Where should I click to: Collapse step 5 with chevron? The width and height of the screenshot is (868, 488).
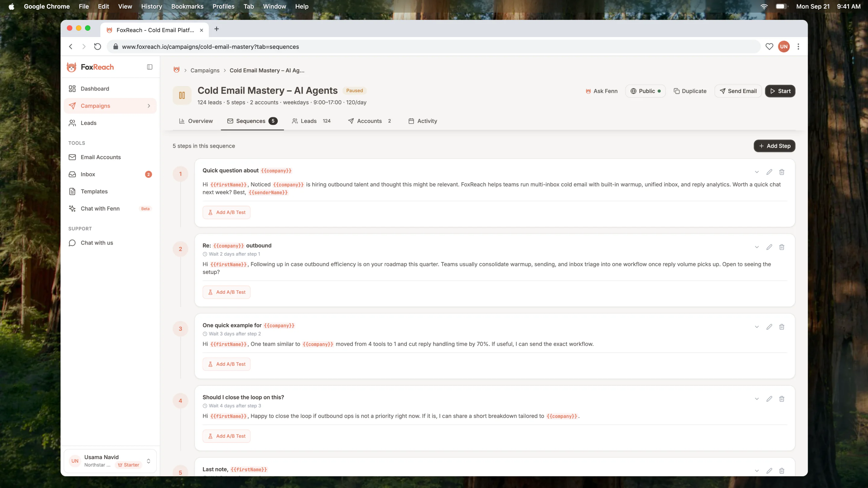[757, 471]
